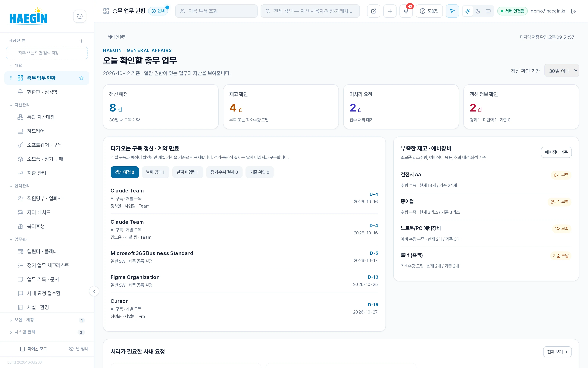Screen dimensions: 588x368
Task: Open 사내 요청 접수함 in sidebar
Action: 47,293
